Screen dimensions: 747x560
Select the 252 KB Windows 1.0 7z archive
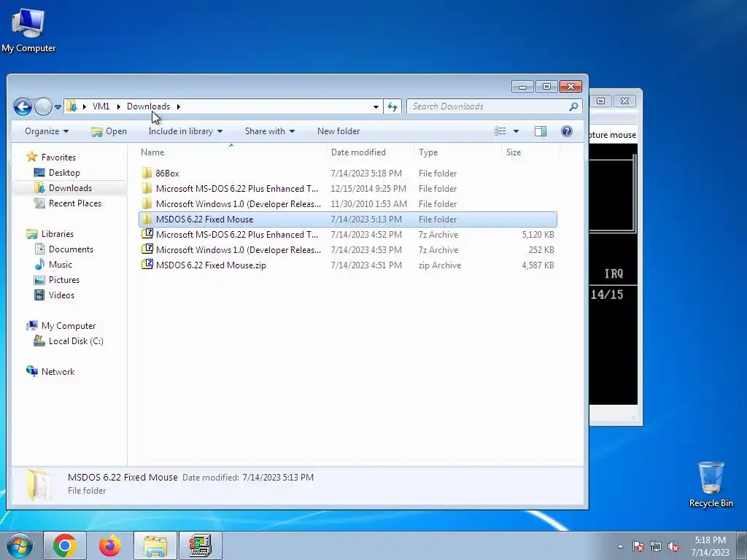click(x=348, y=249)
